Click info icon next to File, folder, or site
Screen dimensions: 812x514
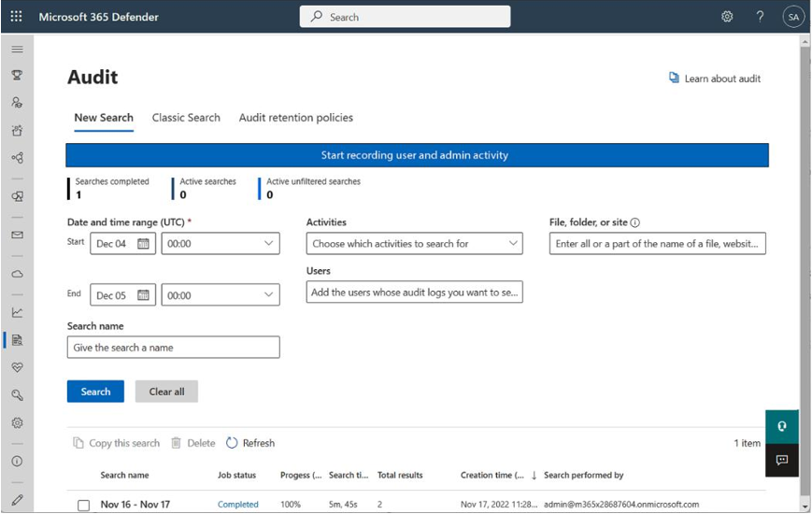(x=634, y=222)
